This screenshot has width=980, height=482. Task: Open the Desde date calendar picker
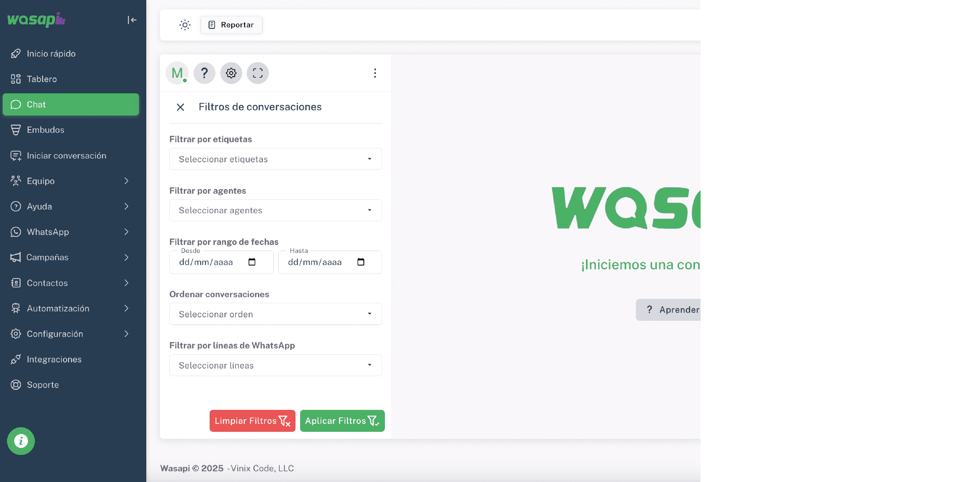252,262
